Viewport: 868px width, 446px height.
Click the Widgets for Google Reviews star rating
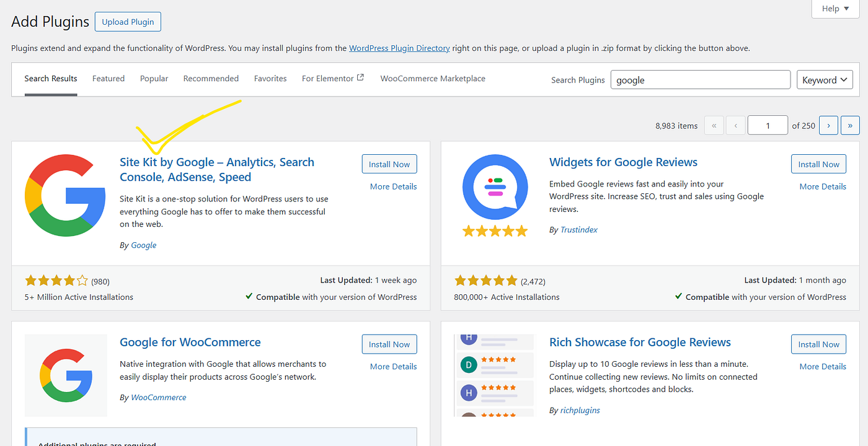(x=485, y=281)
